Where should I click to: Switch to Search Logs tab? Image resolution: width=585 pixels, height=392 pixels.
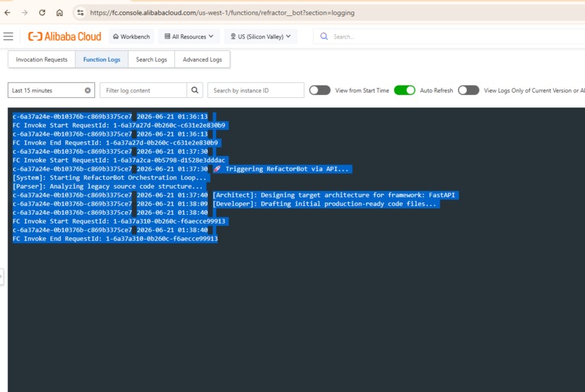(x=152, y=60)
